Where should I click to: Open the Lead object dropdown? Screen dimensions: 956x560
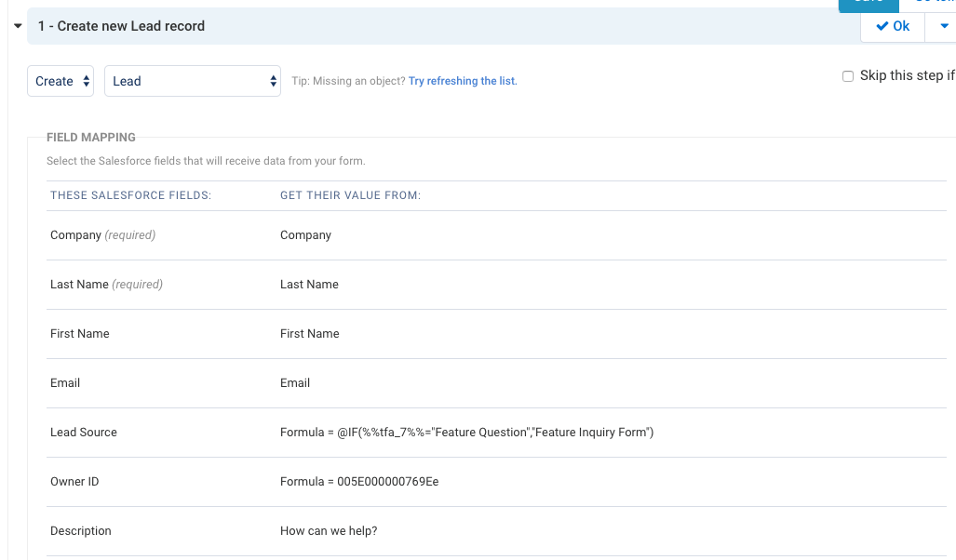[x=193, y=81]
